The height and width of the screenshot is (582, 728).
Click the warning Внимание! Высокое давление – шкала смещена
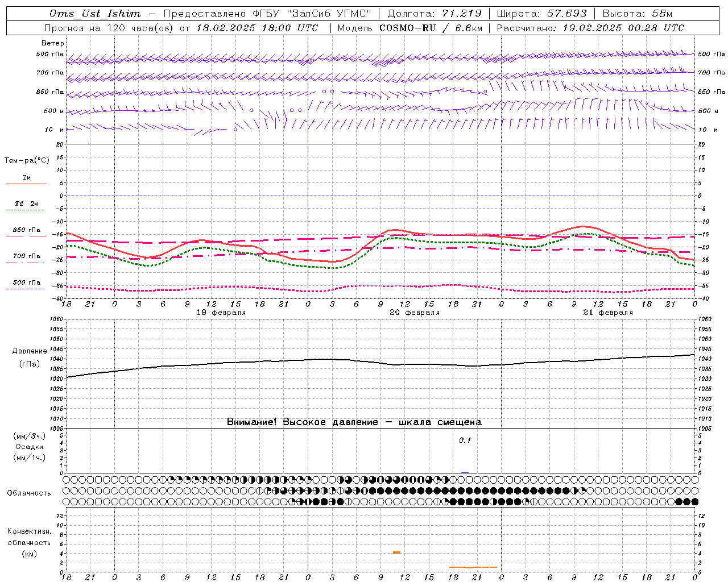coord(354,422)
